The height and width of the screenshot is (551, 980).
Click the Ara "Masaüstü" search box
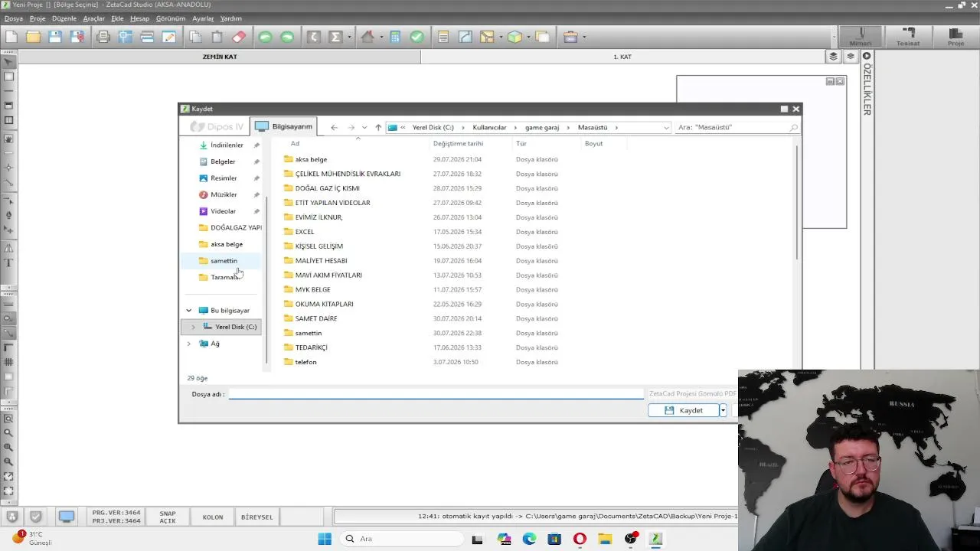click(737, 128)
